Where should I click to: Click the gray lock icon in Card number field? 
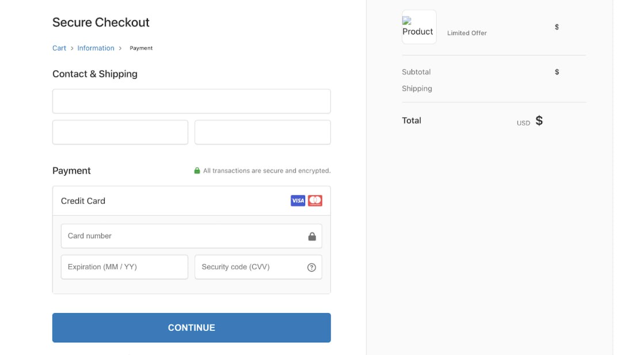[x=312, y=236]
